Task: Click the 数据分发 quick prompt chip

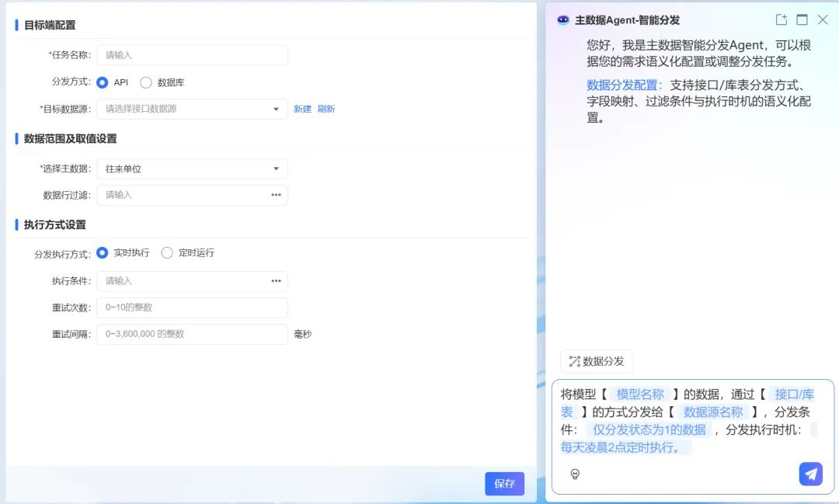Action: coord(597,361)
